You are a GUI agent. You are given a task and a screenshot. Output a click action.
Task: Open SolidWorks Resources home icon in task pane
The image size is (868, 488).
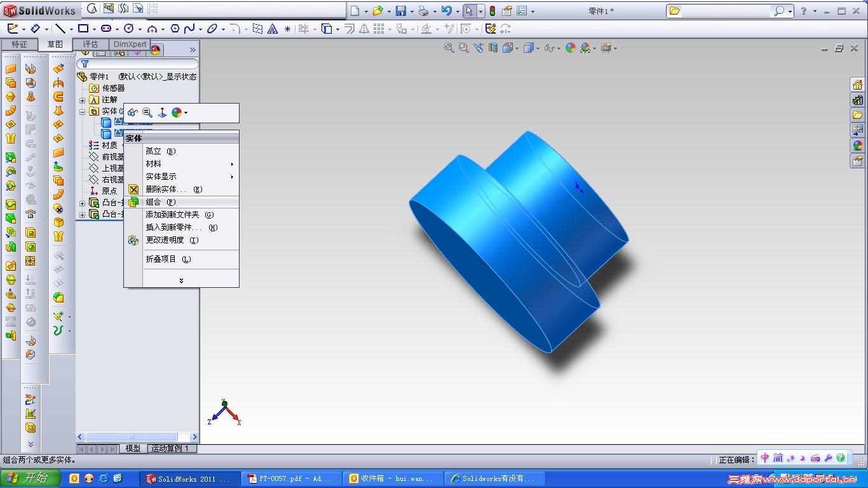pyautogui.click(x=857, y=85)
